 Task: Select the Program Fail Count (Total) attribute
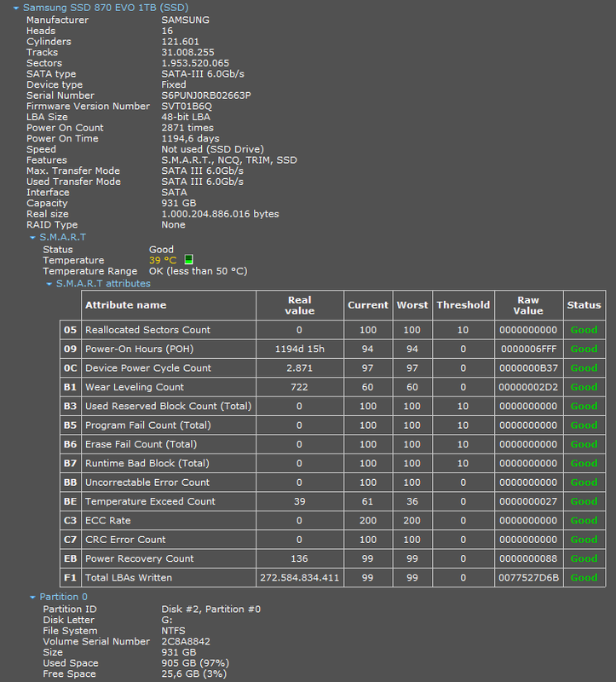(147, 425)
